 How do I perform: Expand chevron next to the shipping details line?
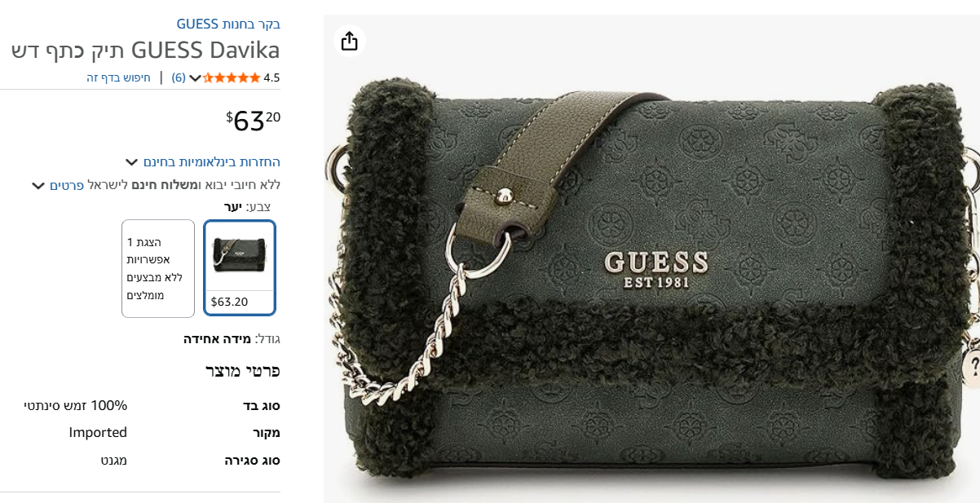tap(38, 185)
